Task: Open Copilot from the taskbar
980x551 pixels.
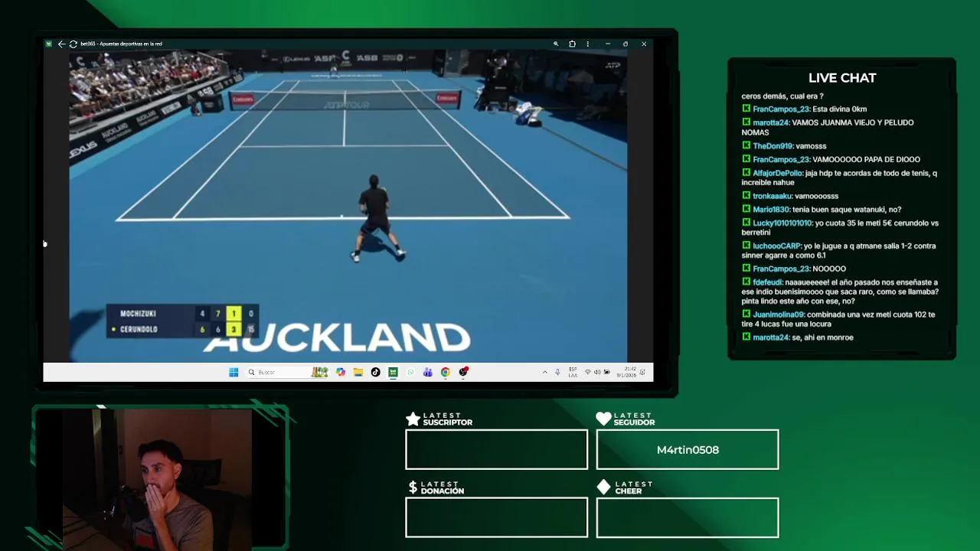Action: pos(341,372)
